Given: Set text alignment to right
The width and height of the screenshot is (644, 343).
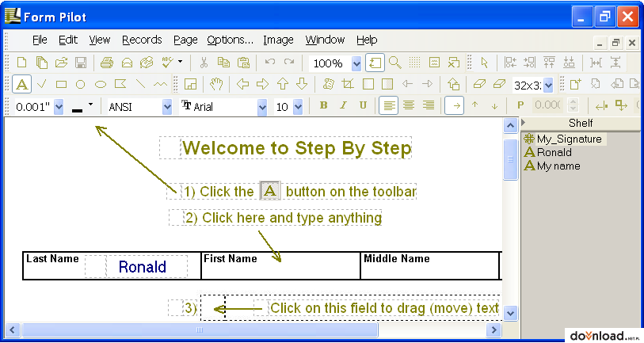Looking at the screenshot, I should tap(429, 105).
